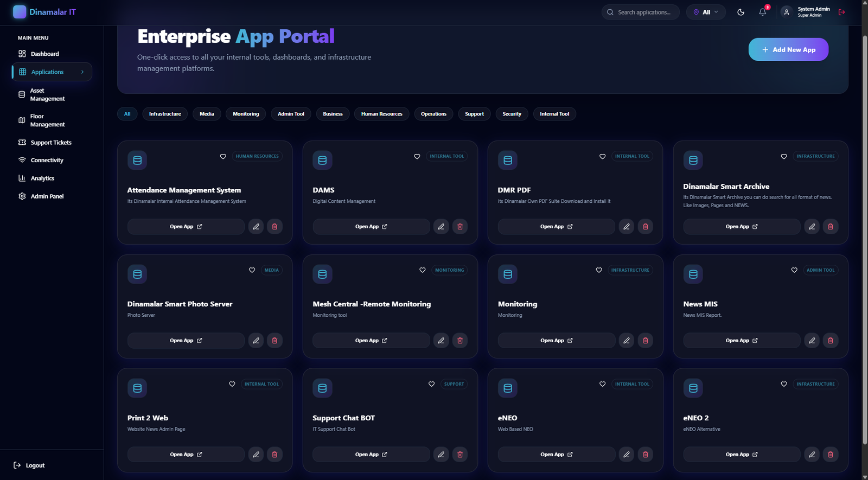
Task: Delete Attendance Management System trash icon
Action: click(275, 227)
